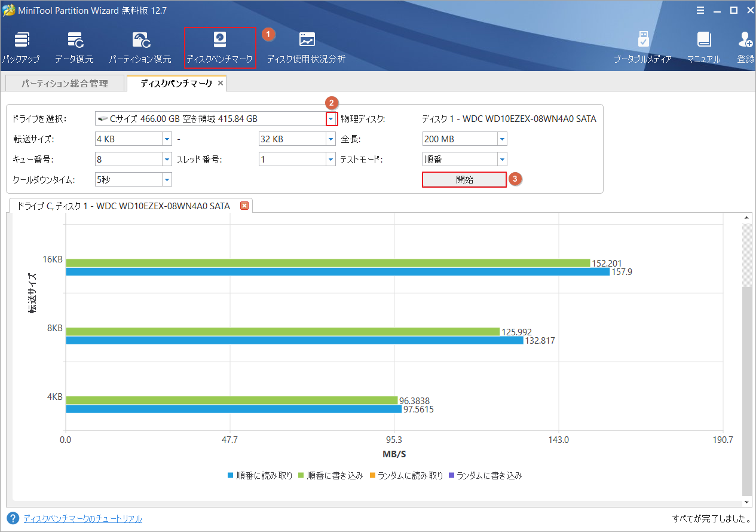Open ディスク使用状況分析 (Disk Usage Analysis) tool
The image size is (756, 532).
tap(306, 41)
